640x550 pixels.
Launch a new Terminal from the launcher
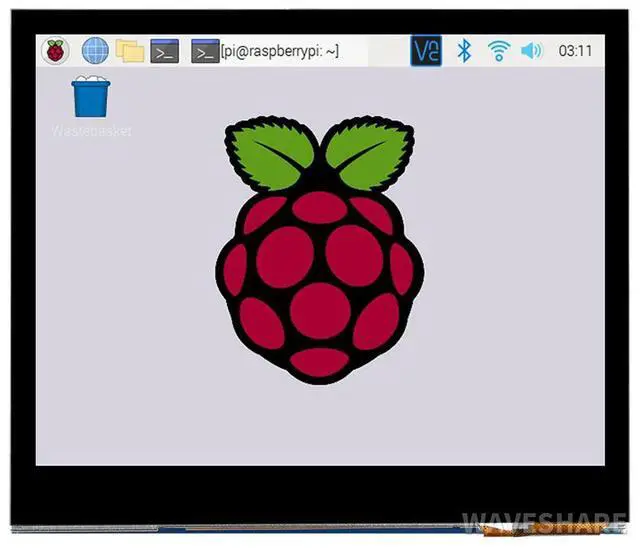[164, 50]
